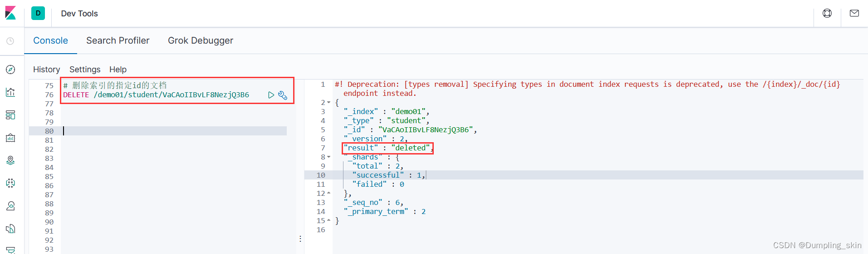Click the editor pane divider handle
This screenshot has height=254, width=868.
point(300,239)
